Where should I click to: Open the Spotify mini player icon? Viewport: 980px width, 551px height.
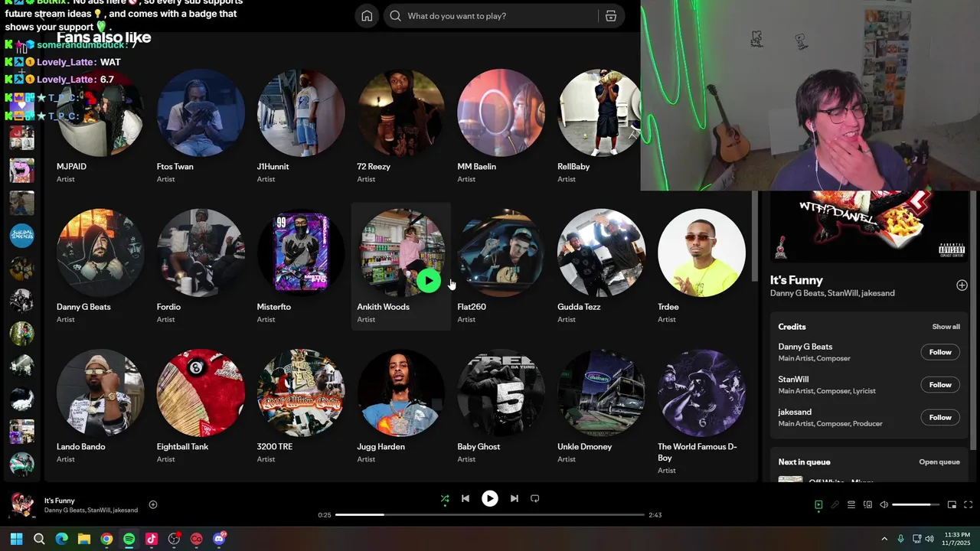coord(952,504)
